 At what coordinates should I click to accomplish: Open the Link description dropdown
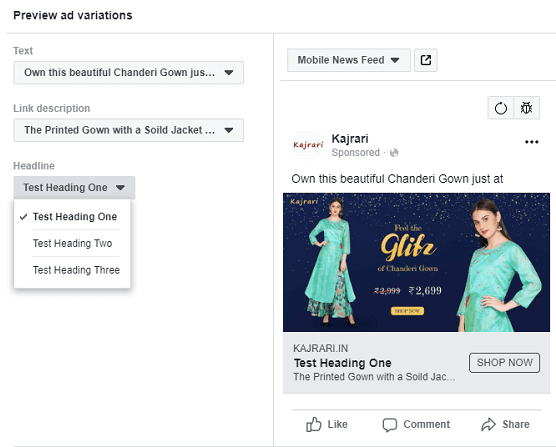(128, 130)
